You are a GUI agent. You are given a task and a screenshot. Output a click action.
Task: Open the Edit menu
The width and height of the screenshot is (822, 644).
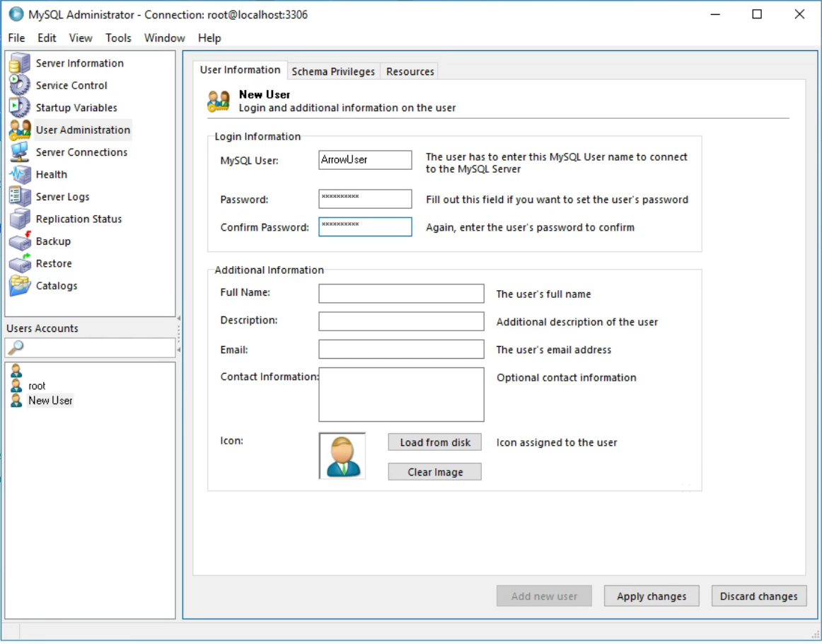(47, 38)
